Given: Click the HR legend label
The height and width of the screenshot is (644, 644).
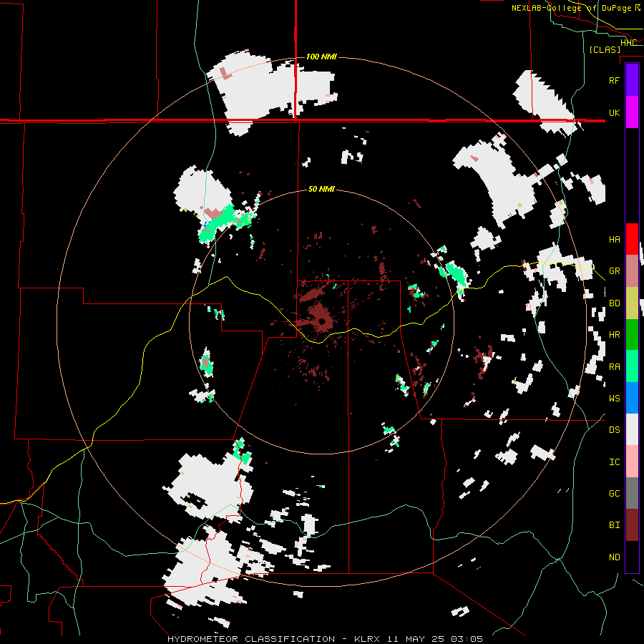Looking at the screenshot, I should [614, 335].
